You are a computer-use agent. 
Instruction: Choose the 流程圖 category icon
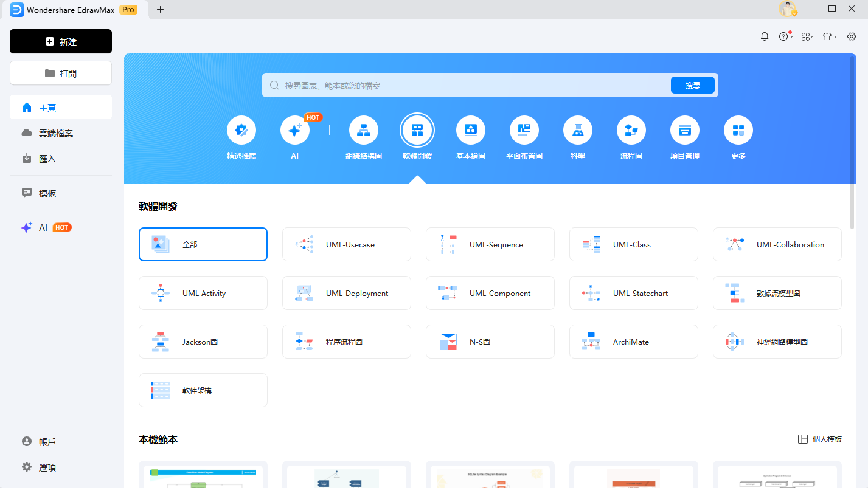(631, 130)
